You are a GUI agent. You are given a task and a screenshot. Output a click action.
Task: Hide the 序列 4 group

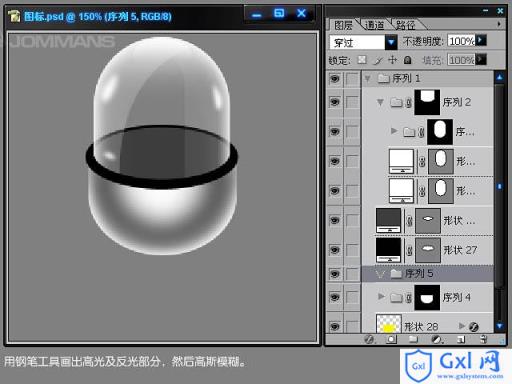click(335, 297)
